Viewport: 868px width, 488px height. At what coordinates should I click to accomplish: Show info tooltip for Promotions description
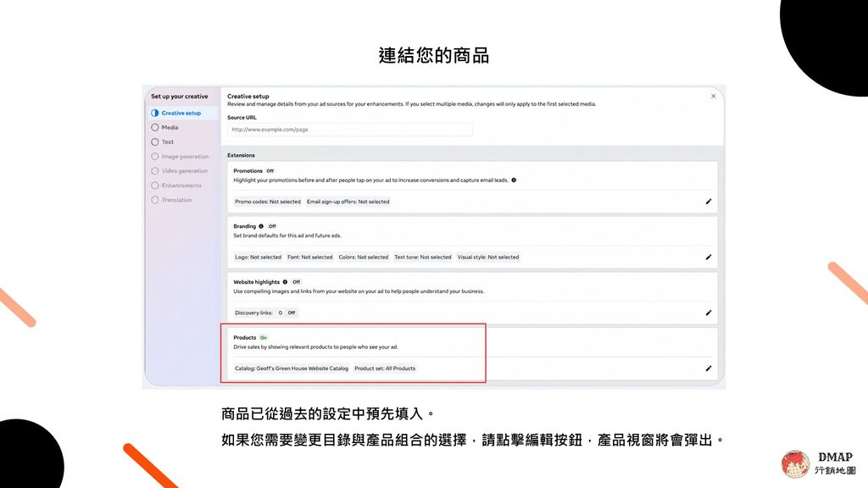coord(514,180)
